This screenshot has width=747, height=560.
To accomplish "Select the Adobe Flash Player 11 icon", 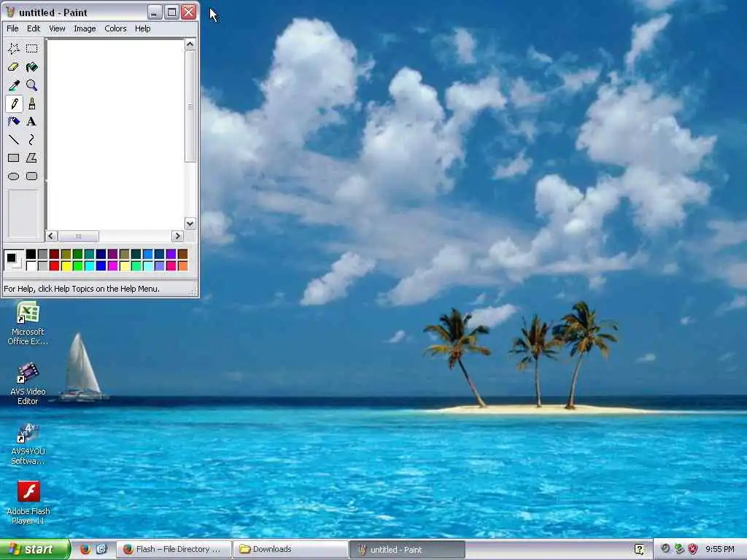I will (x=28, y=503).
